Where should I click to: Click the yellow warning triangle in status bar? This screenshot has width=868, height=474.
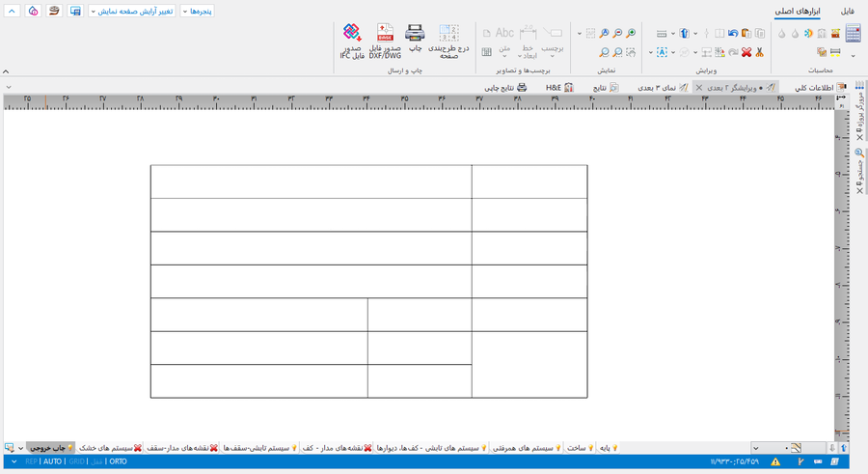(775, 462)
